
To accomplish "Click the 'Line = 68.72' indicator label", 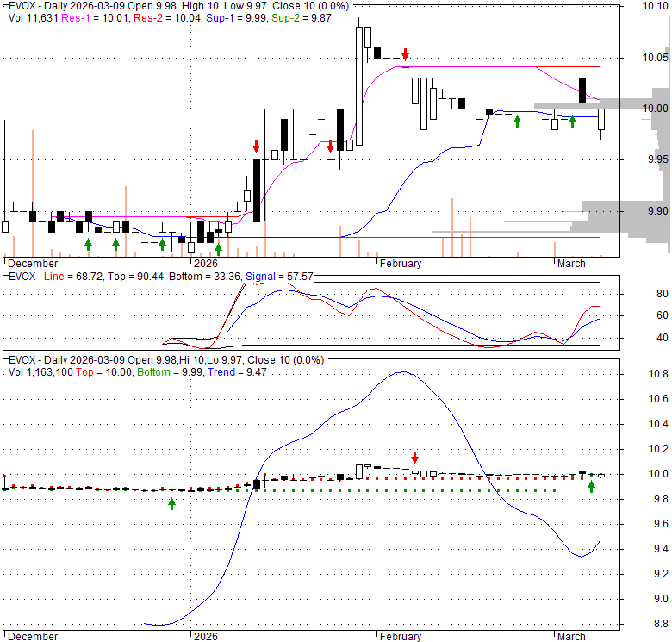I will [73, 277].
